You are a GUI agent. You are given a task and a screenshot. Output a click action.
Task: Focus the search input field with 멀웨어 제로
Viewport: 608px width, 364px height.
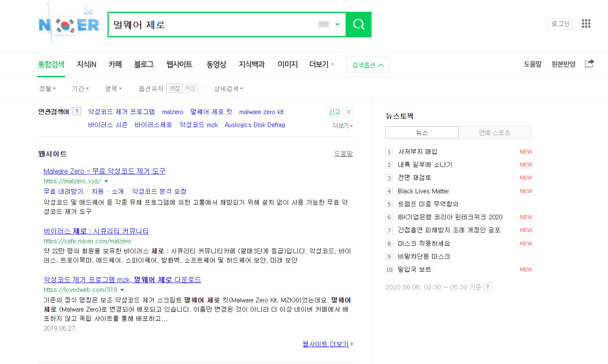pos(214,25)
